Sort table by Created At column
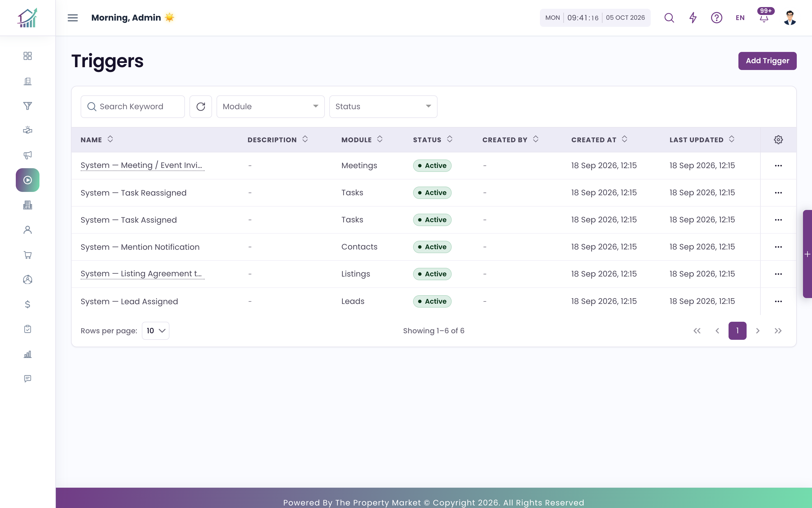Image resolution: width=812 pixels, height=508 pixels. [624, 139]
